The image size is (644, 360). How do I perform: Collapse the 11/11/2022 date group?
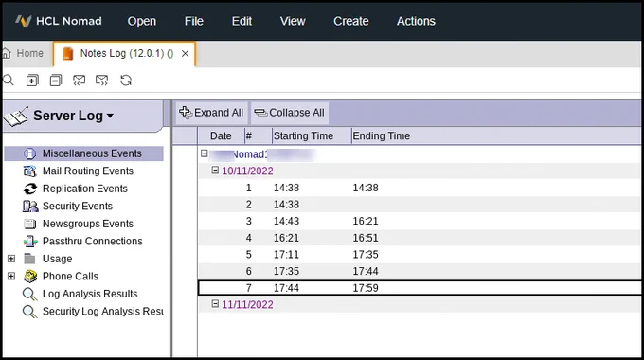[215, 304]
